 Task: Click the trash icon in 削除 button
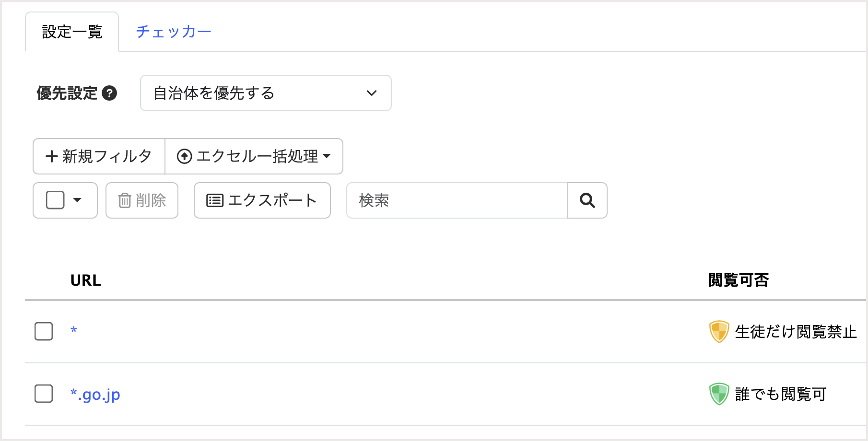tap(125, 200)
